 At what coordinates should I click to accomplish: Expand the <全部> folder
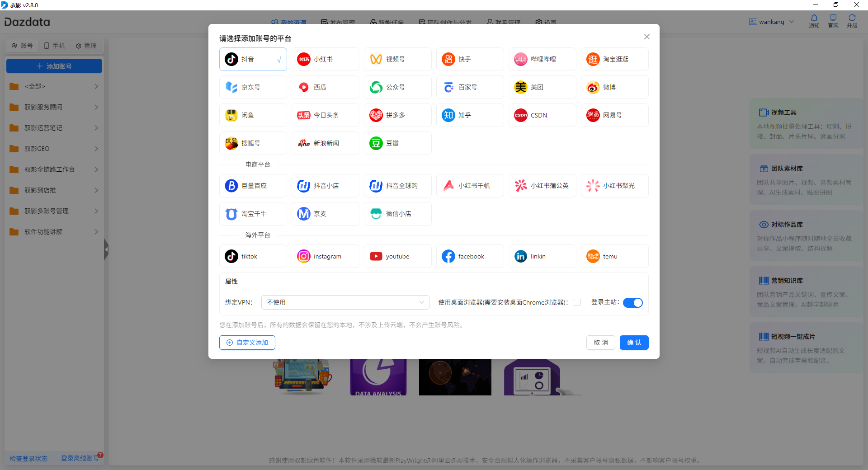54,86
